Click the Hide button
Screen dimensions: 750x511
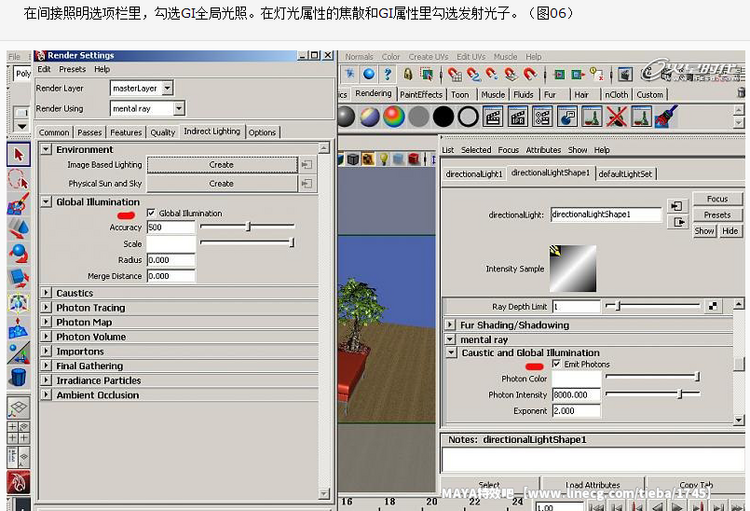click(x=730, y=231)
